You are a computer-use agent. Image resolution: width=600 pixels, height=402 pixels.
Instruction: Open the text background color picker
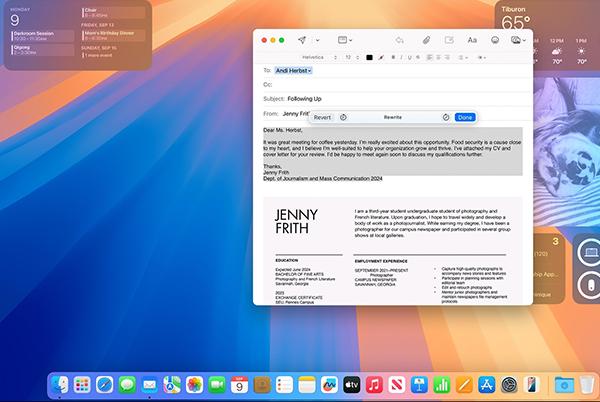point(381,57)
